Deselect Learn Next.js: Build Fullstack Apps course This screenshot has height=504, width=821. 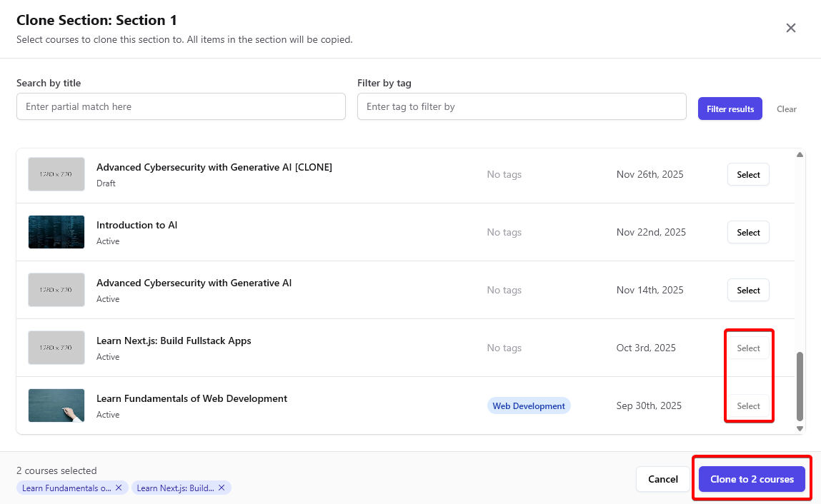pyautogui.click(x=748, y=348)
